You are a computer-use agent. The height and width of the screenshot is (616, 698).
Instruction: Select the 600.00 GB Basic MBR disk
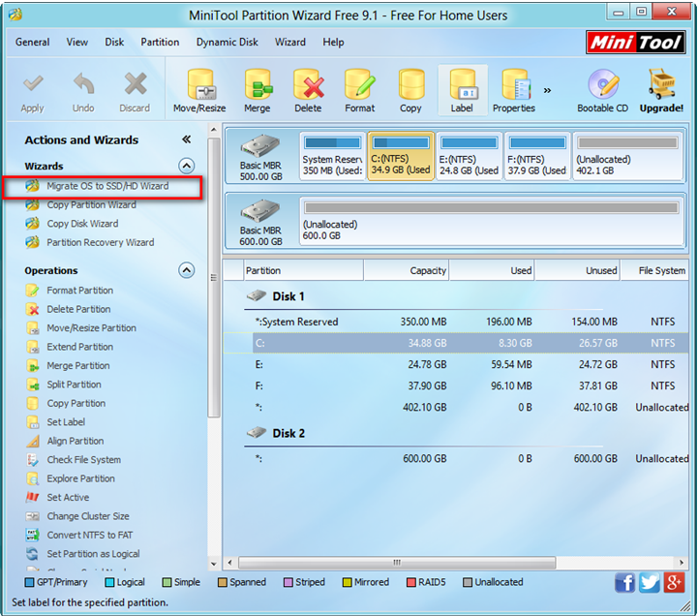coord(260,222)
